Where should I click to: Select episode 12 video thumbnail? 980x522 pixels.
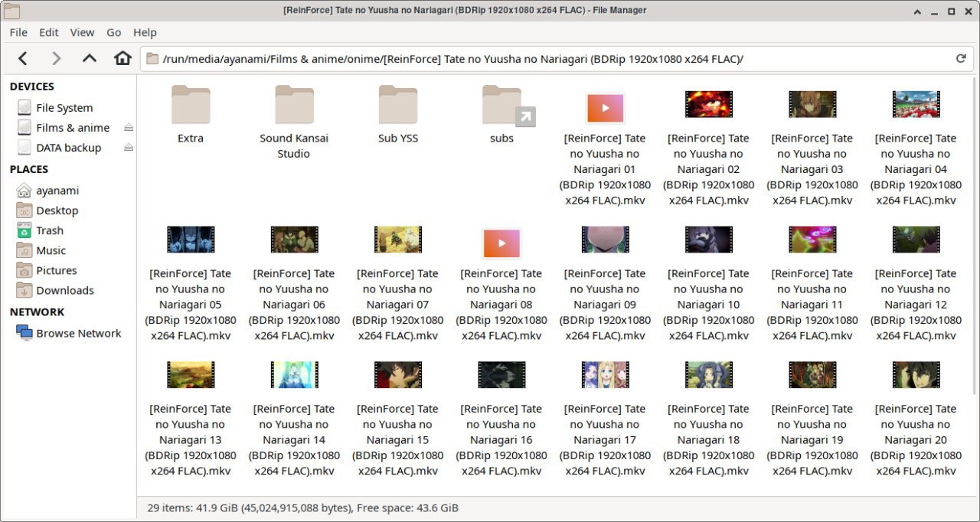[916, 240]
